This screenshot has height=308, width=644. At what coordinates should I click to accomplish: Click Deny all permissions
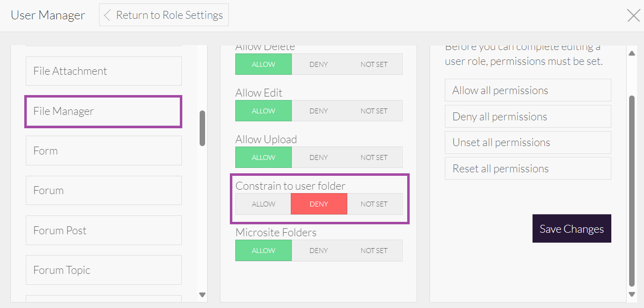point(528,116)
